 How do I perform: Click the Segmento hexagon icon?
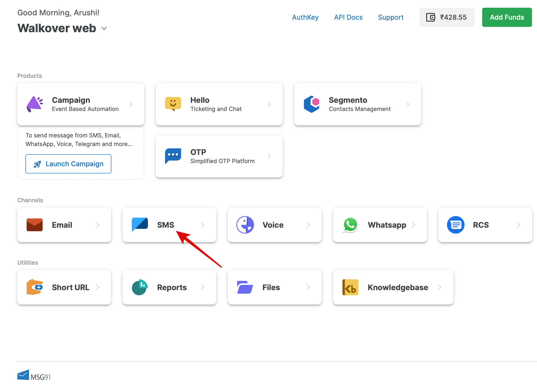pyautogui.click(x=312, y=104)
